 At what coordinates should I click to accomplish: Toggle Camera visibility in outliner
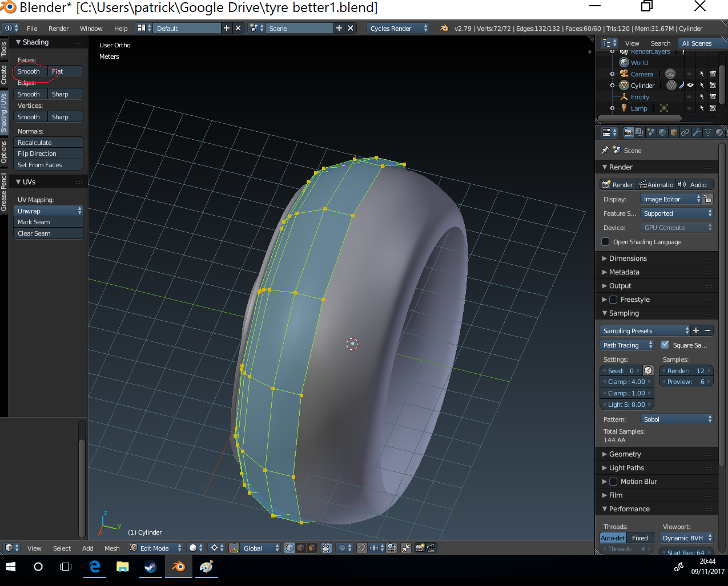pos(690,74)
